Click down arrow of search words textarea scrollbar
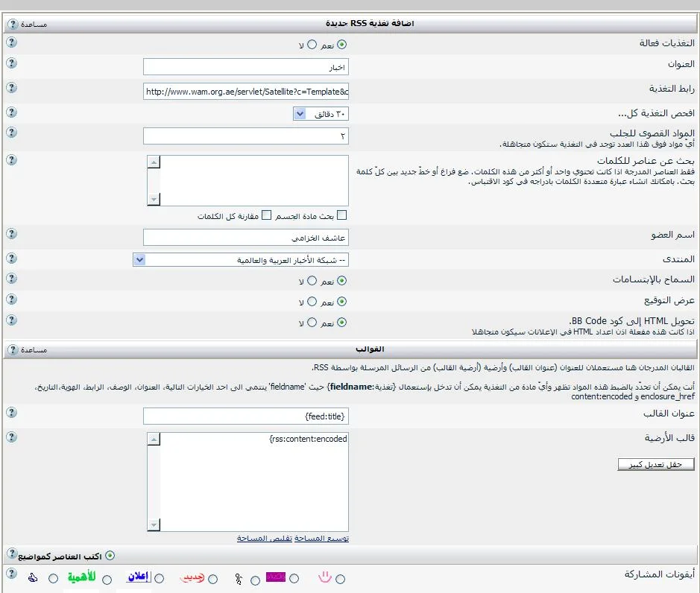This screenshot has width=700, height=593. coord(153,200)
